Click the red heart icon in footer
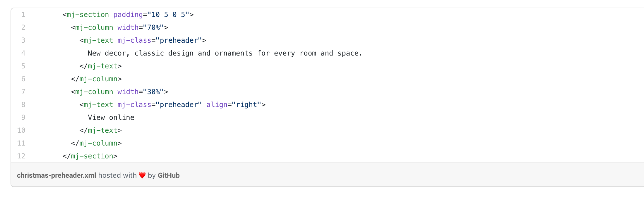Image resolution: width=644 pixels, height=197 pixels. click(142, 175)
